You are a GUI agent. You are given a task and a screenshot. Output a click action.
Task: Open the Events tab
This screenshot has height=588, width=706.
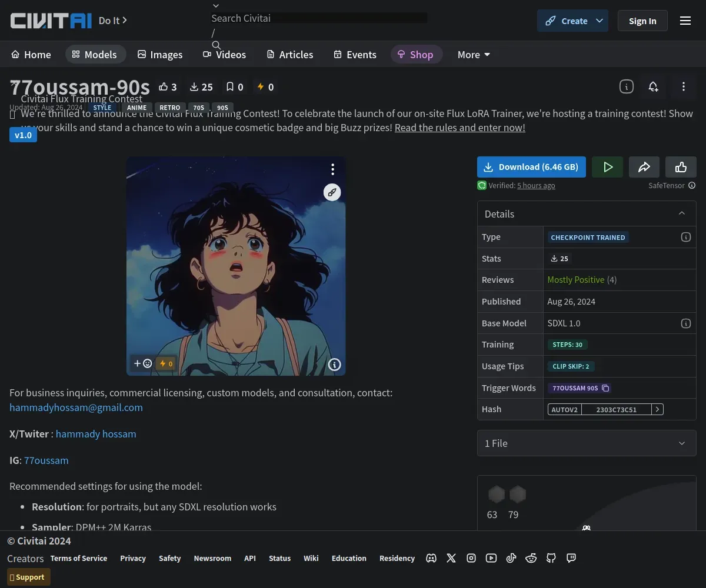[x=355, y=55]
